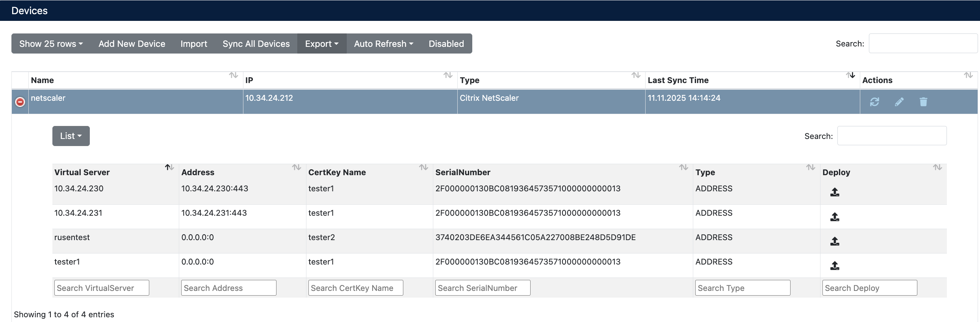Click the Search CertKey Name filter field
Image resolution: width=980 pixels, height=322 pixels.
tap(356, 288)
